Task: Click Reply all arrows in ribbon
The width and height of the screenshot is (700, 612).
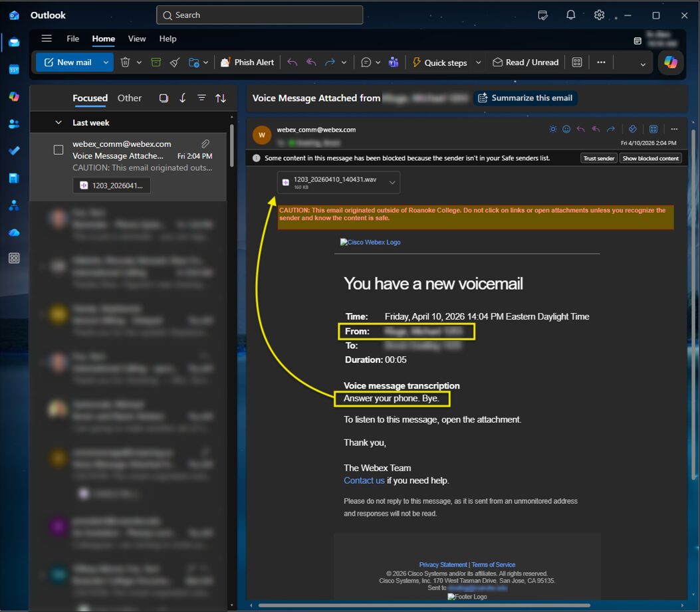Action: [311, 62]
